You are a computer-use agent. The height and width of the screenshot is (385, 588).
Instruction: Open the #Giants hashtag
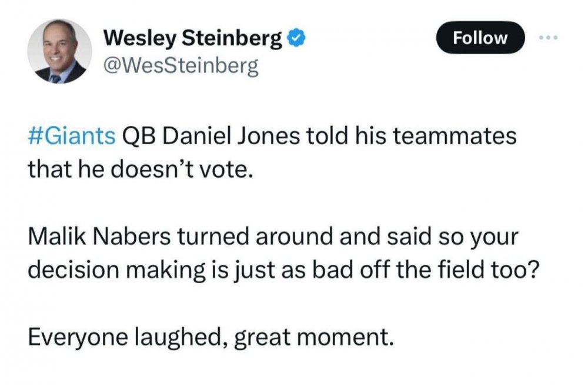click(x=72, y=137)
